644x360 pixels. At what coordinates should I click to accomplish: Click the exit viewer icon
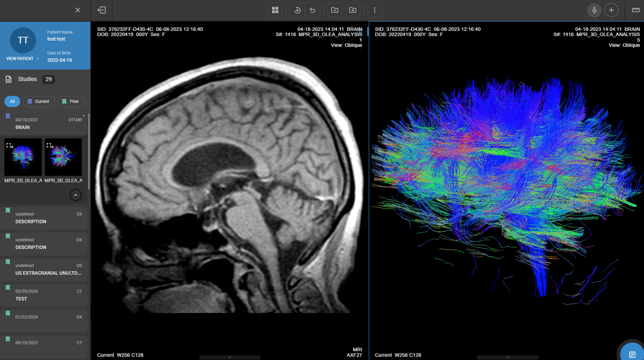pos(102,10)
